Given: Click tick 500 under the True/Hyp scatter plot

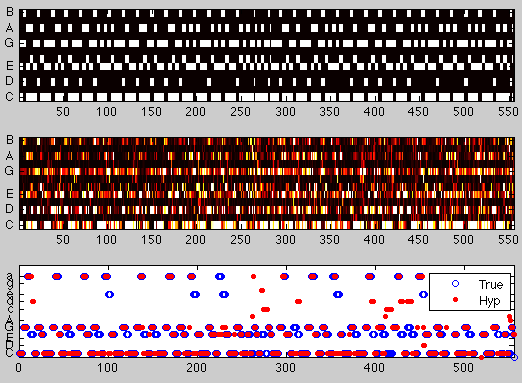Looking at the screenshot, I should click(x=464, y=368).
